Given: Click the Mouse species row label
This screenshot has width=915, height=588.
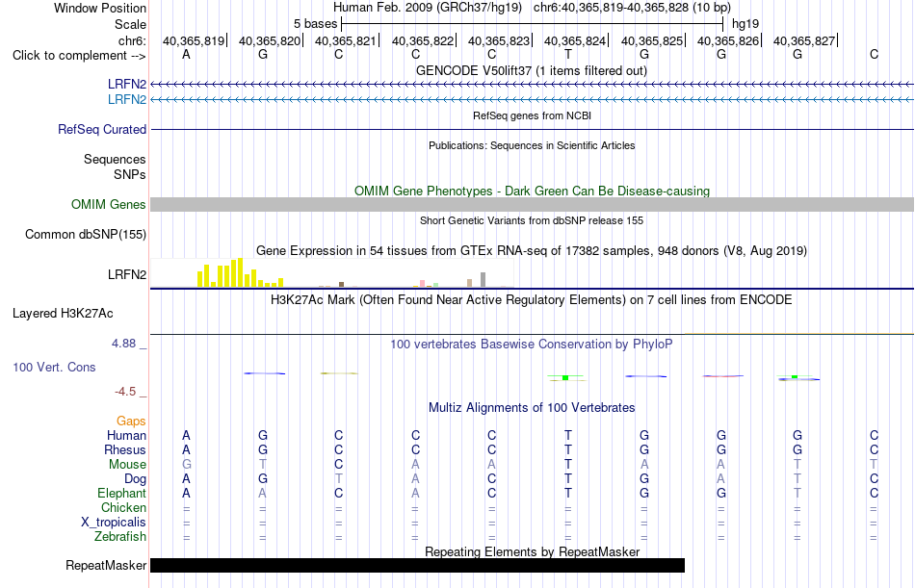Looking at the screenshot, I should pos(127,464).
